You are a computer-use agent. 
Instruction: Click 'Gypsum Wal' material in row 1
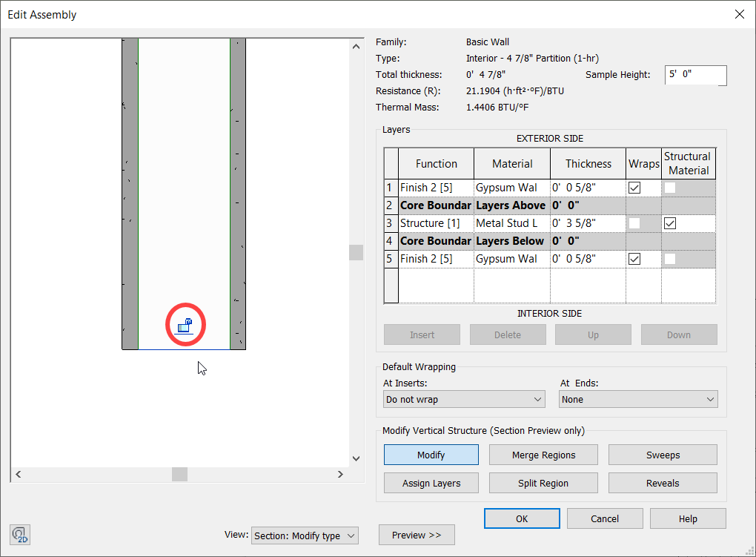coord(512,188)
